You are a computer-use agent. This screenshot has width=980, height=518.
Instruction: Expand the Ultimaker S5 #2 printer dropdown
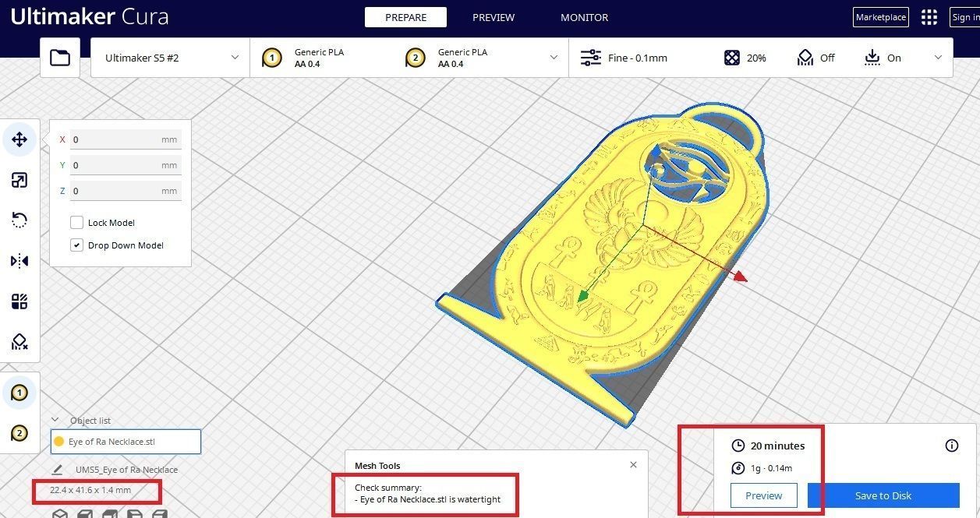pos(171,58)
